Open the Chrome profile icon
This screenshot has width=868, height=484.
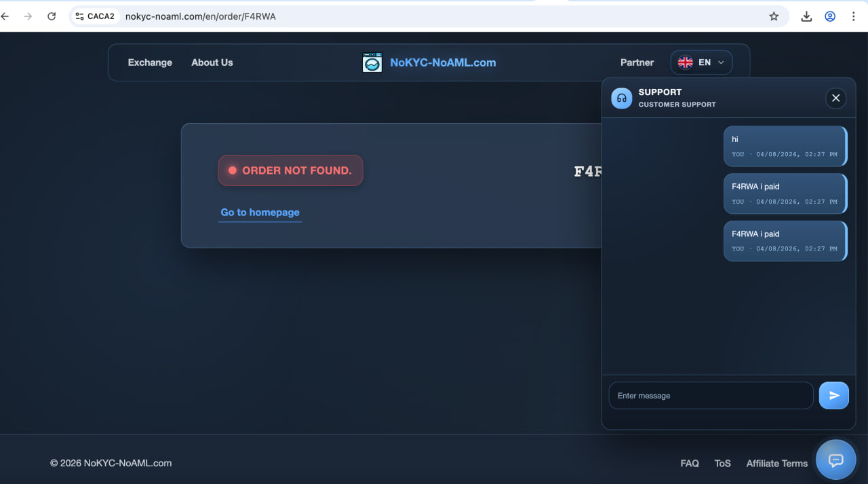click(830, 16)
